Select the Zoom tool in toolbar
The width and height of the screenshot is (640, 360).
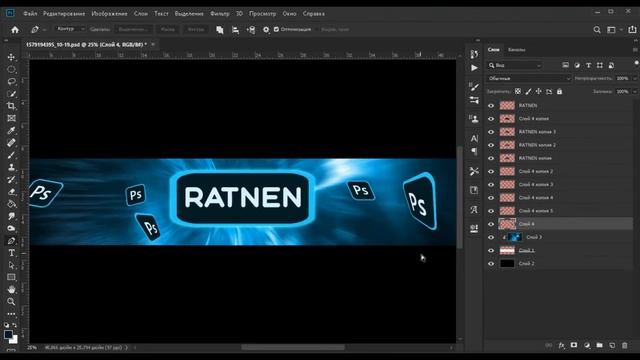coord(11,302)
